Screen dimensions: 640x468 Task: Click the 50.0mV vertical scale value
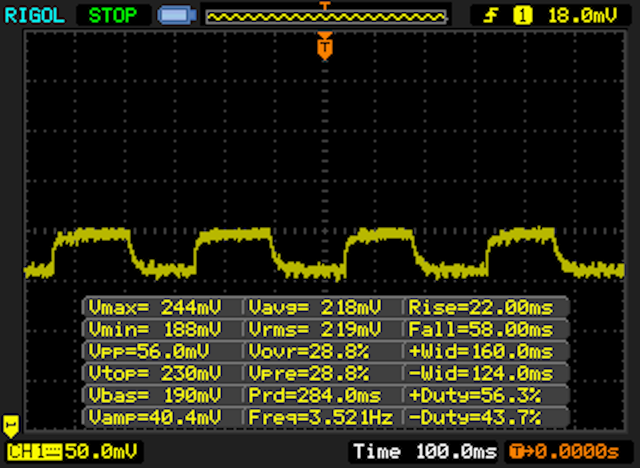coord(101,452)
